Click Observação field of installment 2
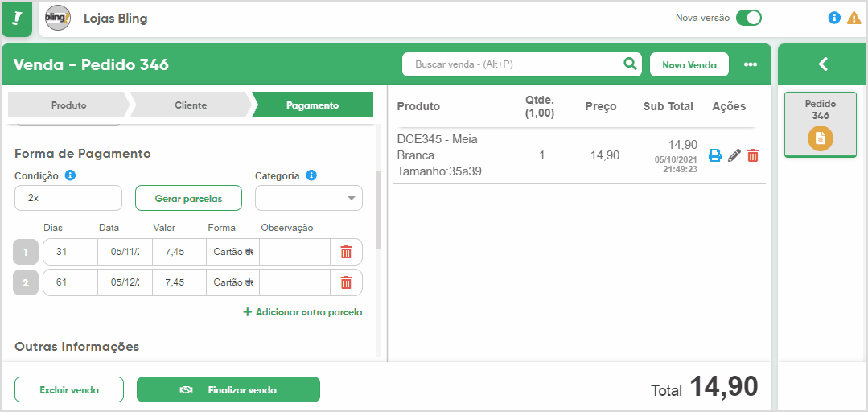Image resolution: width=868 pixels, height=412 pixels. (x=295, y=283)
